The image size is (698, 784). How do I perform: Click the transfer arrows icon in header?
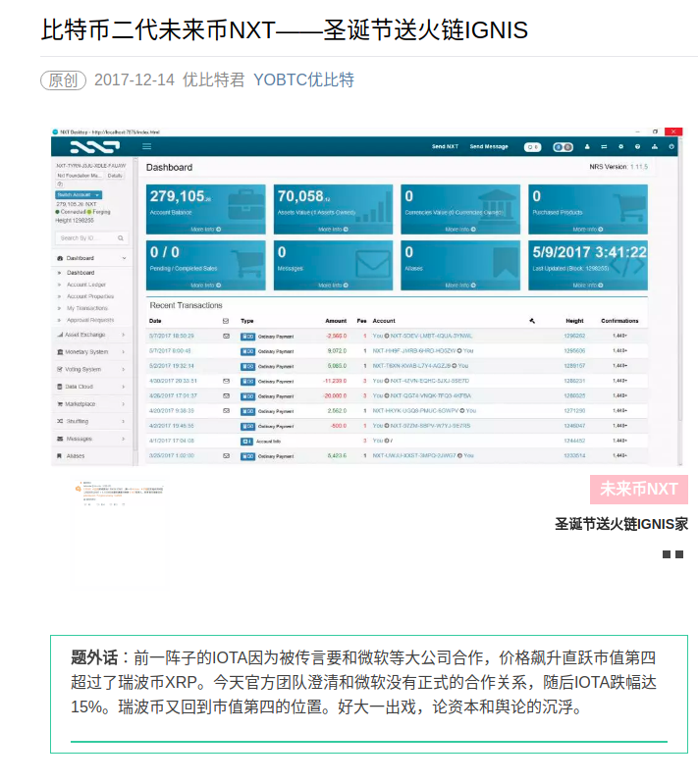pyautogui.click(x=604, y=146)
